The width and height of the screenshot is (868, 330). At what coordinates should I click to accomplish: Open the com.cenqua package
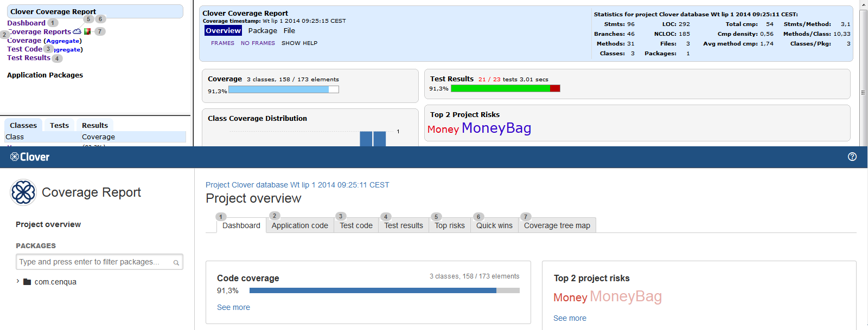tap(55, 282)
